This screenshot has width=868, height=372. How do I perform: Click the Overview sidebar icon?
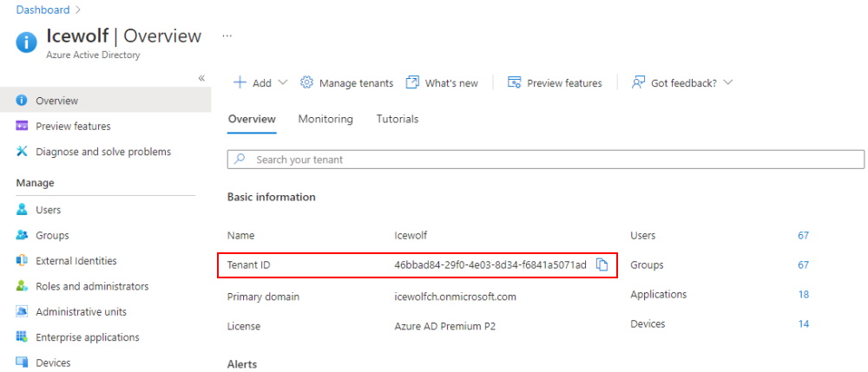coord(22,101)
